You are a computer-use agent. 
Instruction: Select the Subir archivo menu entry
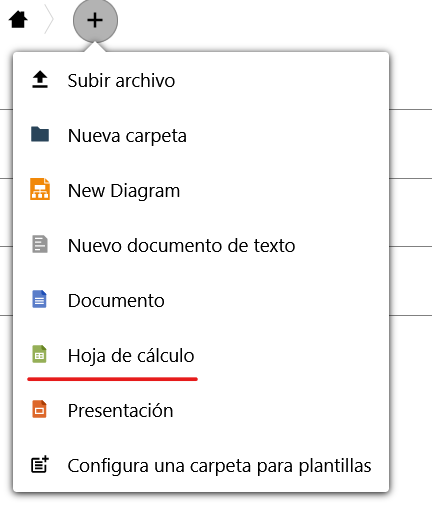201,80
